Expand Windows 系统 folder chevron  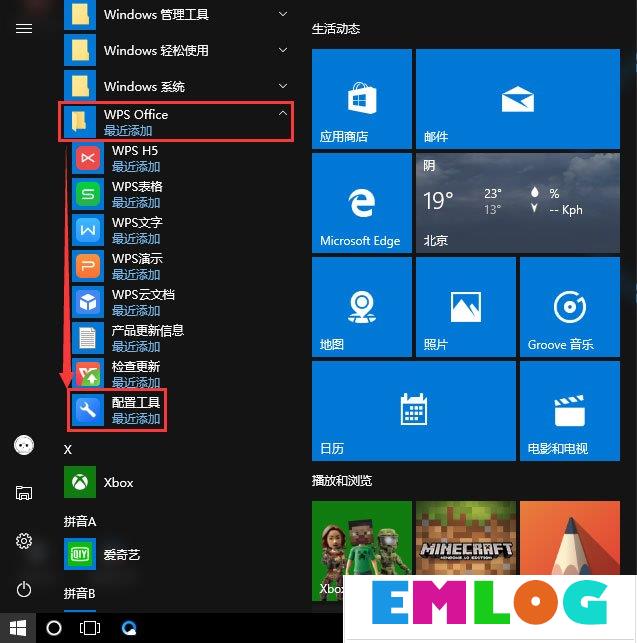(x=283, y=86)
